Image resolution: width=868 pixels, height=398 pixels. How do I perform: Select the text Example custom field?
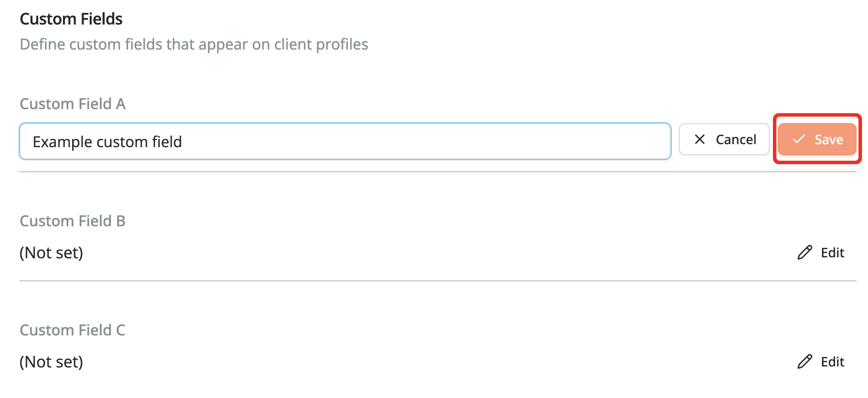[x=107, y=141]
